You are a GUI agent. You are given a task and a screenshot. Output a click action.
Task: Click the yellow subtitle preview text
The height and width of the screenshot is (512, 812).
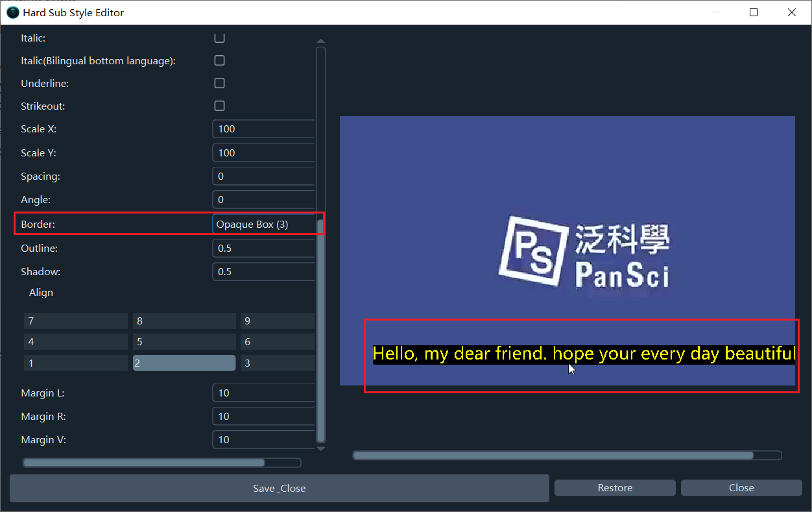584,354
